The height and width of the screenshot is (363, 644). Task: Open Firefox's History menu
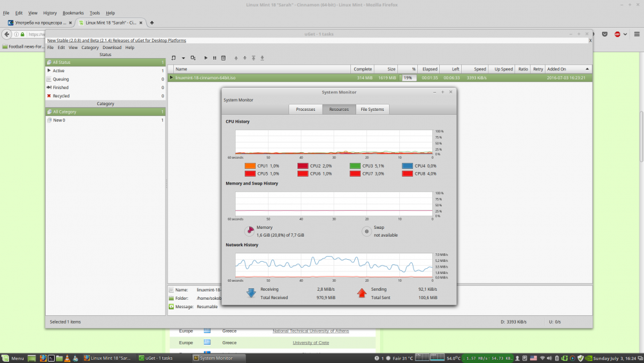point(50,13)
